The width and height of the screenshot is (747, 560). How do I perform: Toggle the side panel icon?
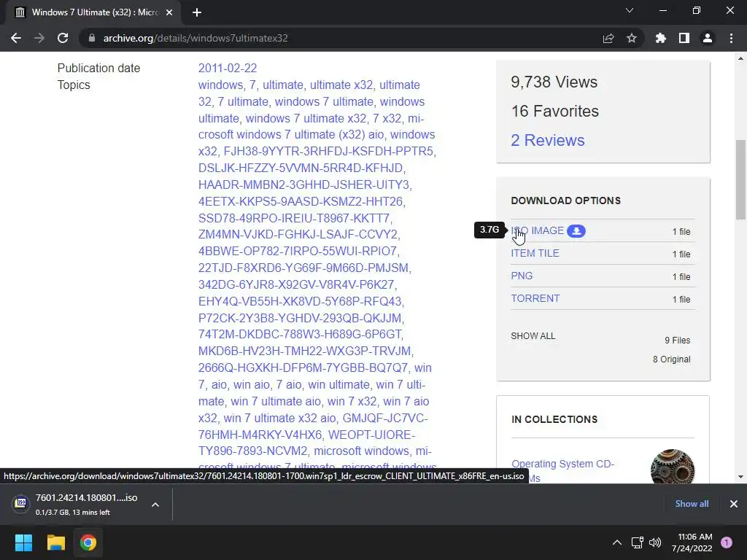(x=684, y=38)
